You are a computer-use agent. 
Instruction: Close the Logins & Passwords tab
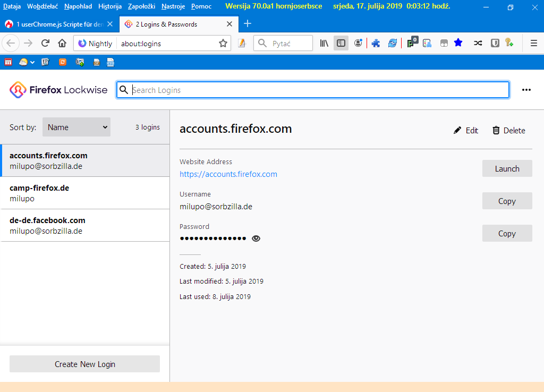[229, 24]
